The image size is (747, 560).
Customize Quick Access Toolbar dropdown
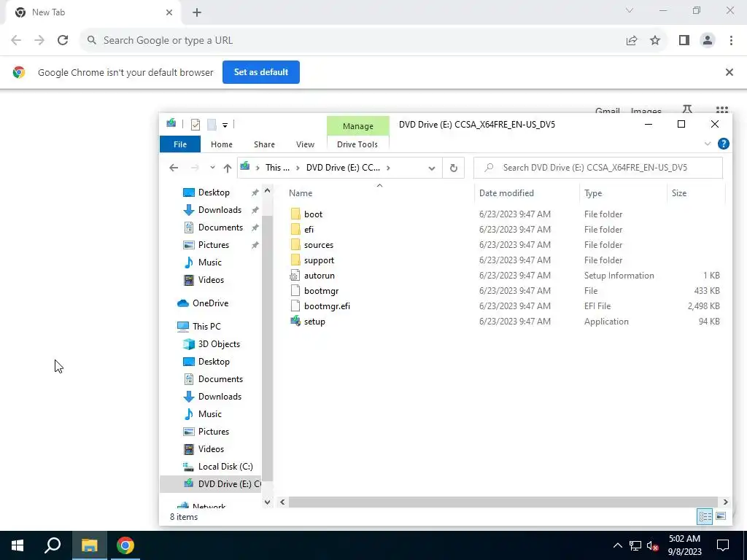225,125
